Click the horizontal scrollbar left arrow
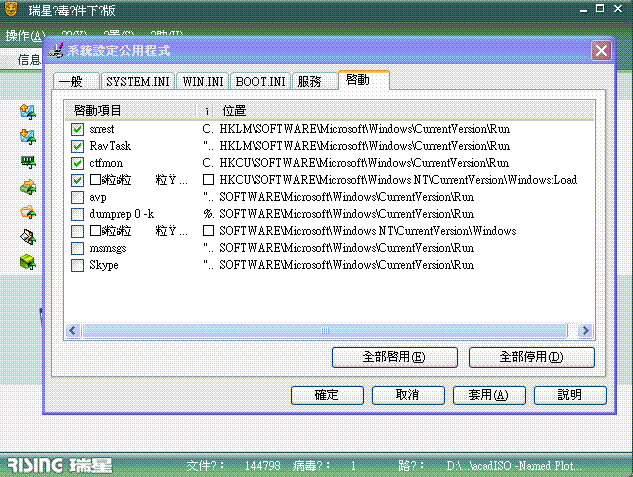Viewport: 633px width, 477px height. point(73,331)
